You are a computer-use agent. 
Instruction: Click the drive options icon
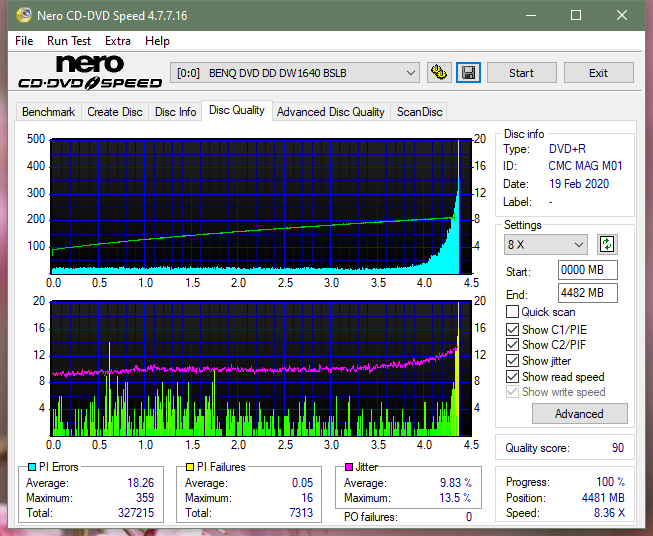(x=439, y=73)
